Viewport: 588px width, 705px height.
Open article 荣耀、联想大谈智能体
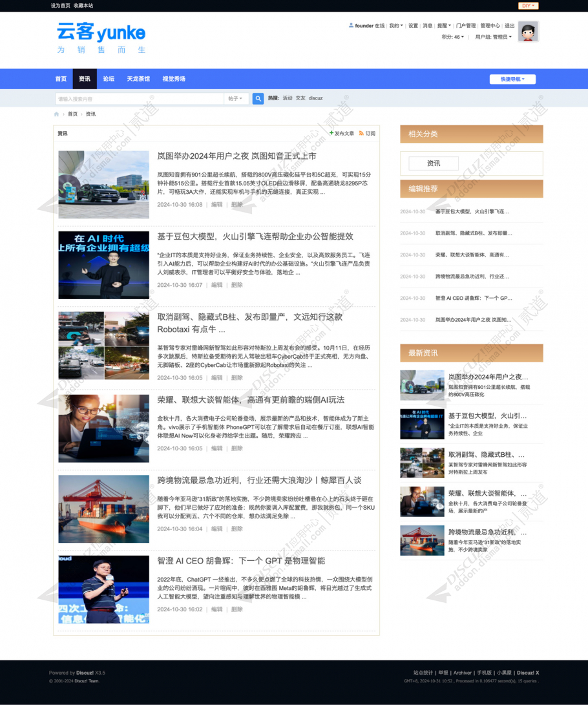click(251, 400)
